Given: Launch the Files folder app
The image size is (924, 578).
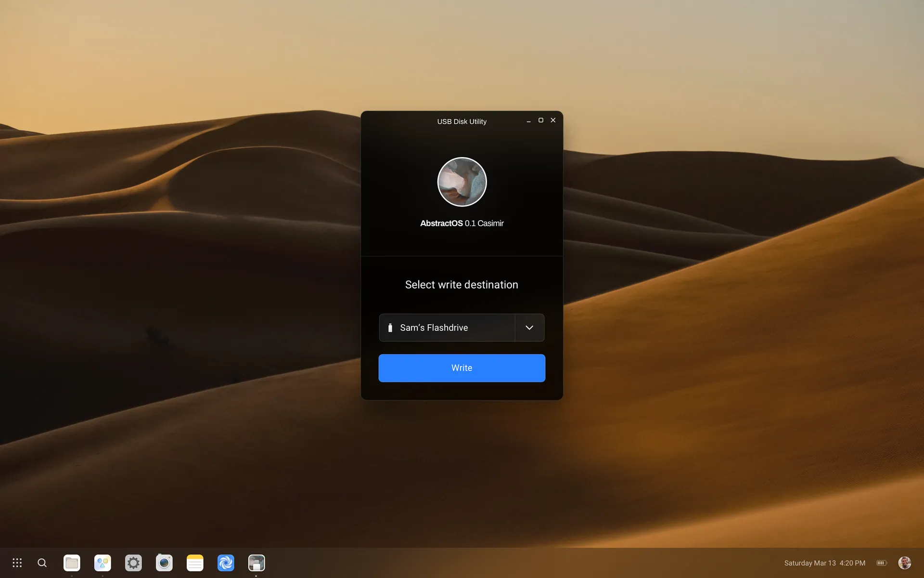Looking at the screenshot, I should (72, 563).
